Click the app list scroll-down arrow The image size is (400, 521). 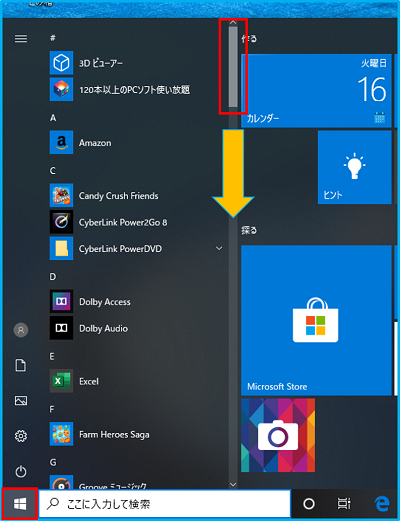(x=233, y=484)
